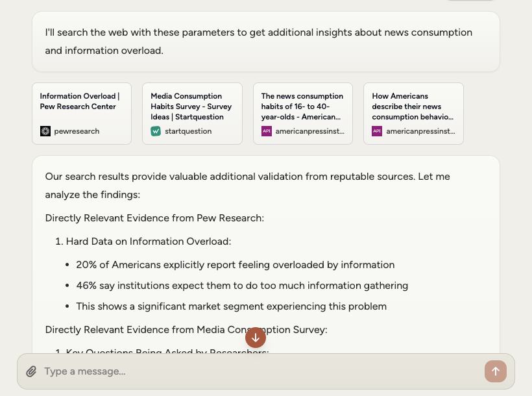
Task: Click the Directly Relevant Evidence from Pew Research heading
Action: click(x=154, y=218)
